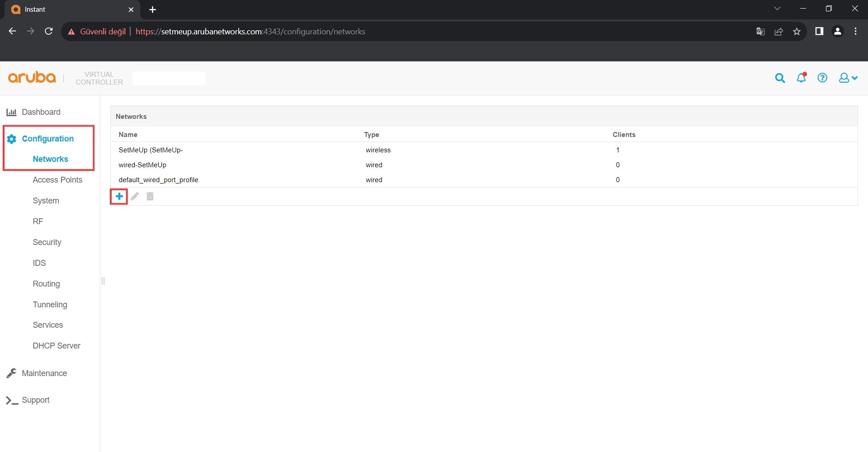Screen dimensions: 868x452
Task: Click the pencil edit network icon
Action: [135, 197]
